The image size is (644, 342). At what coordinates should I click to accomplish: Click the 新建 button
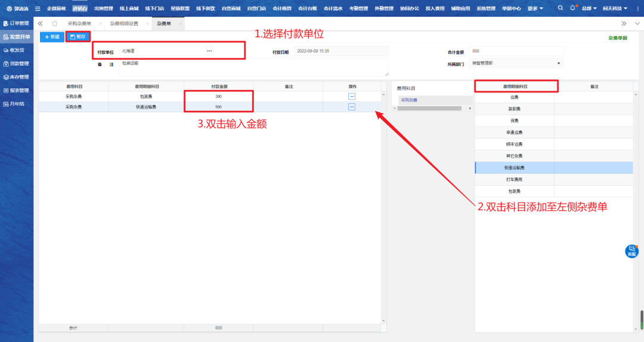point(52,37)
